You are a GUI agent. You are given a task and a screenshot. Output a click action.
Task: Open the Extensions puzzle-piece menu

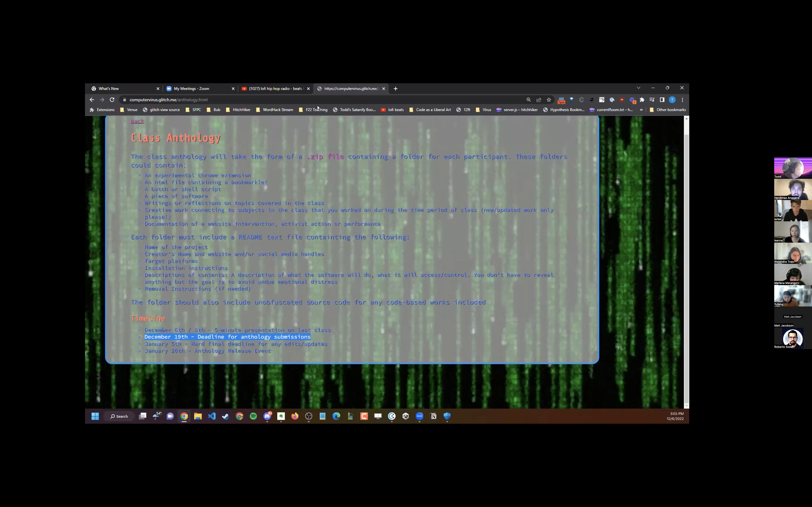click(642, 100)
